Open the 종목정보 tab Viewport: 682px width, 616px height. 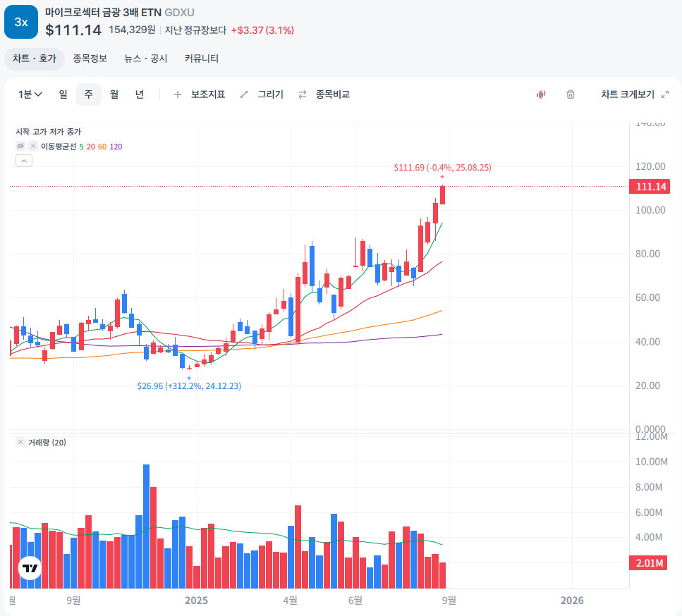90,58
